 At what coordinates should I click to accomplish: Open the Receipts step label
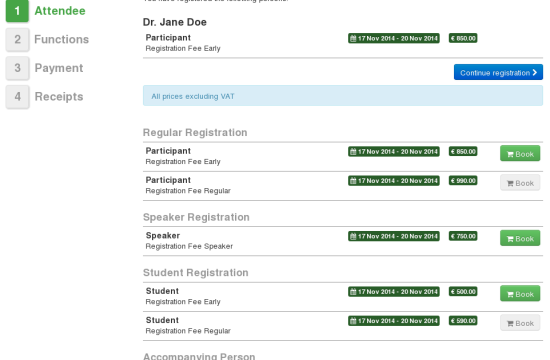pos(59,96)
